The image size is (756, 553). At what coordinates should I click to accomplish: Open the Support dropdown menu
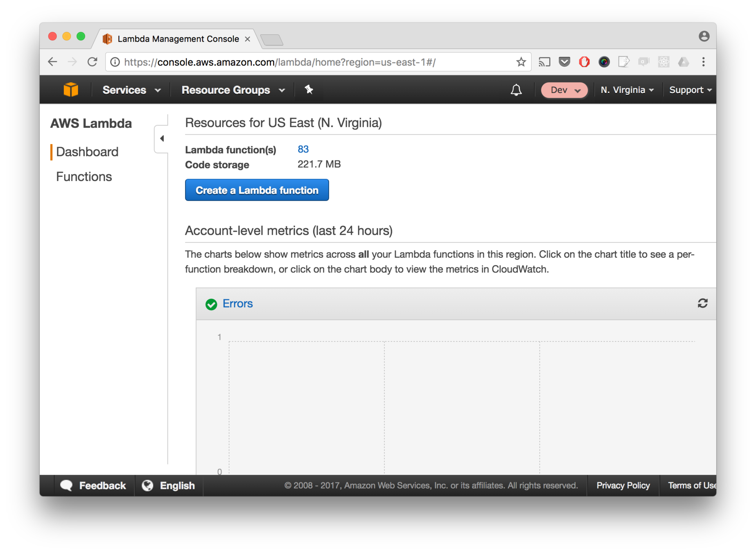coord(691,90)
